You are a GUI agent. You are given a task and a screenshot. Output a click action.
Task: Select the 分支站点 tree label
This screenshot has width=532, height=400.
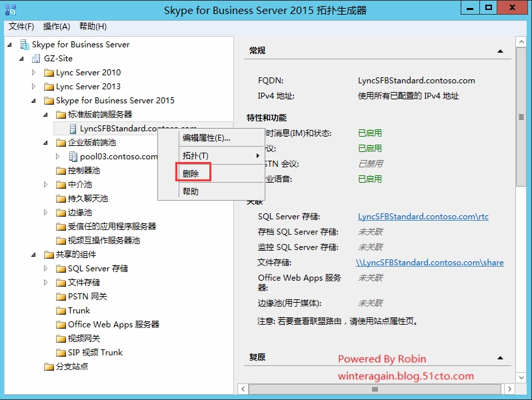click(x=72, y=367)
